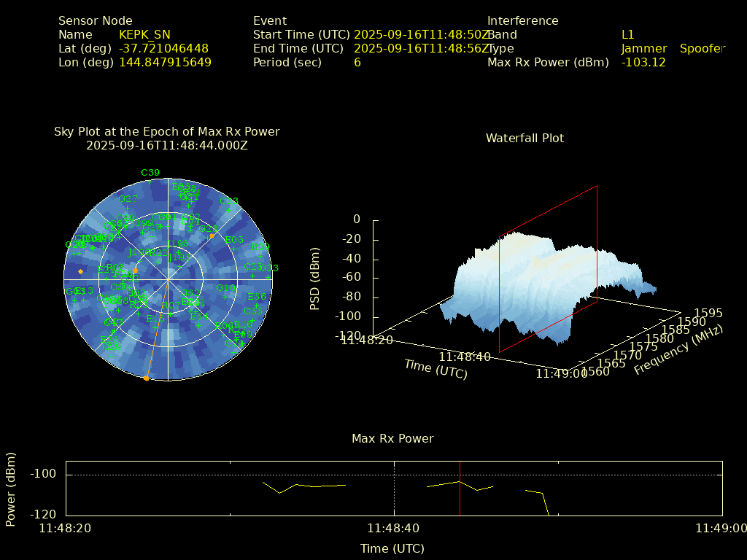The height and width of the screenshot is (560, 747).
Task: Click the Max Rx Power value -103.12
Action: (643, 62)
